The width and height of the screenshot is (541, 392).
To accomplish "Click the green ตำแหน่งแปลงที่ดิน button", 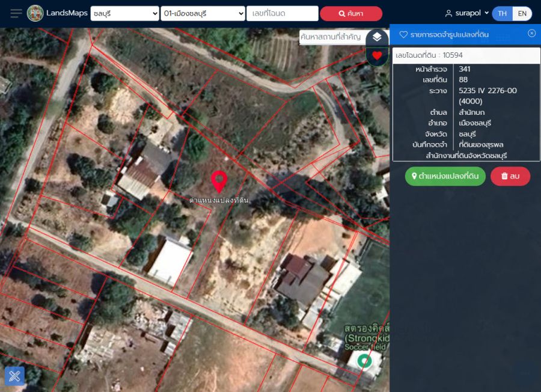I will click(445, 176).
